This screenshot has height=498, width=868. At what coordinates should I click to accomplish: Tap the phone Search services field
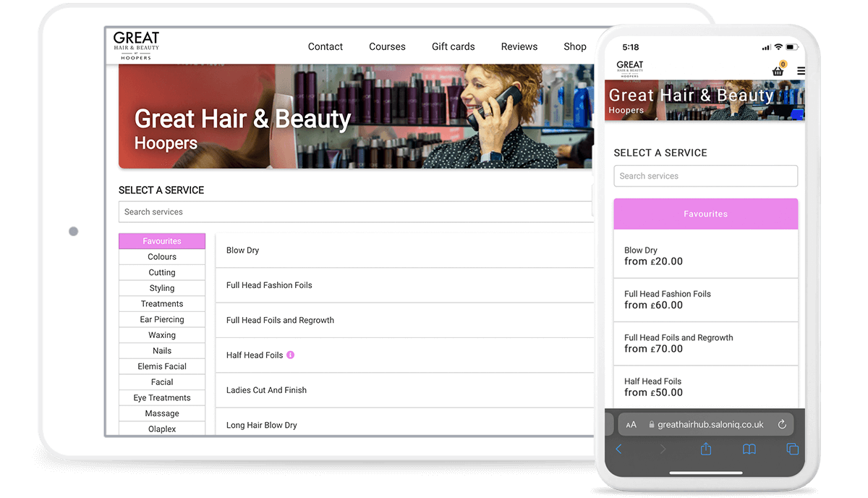click(706, 176)
